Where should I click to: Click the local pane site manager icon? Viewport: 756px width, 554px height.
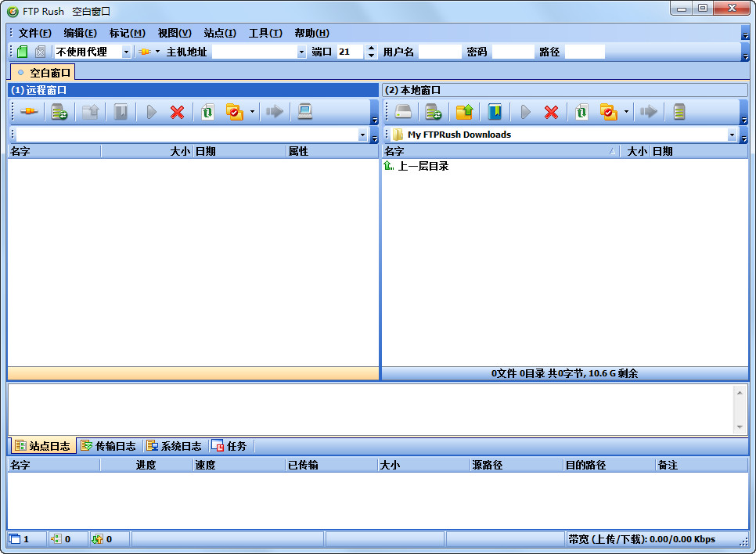pos(434,112)
